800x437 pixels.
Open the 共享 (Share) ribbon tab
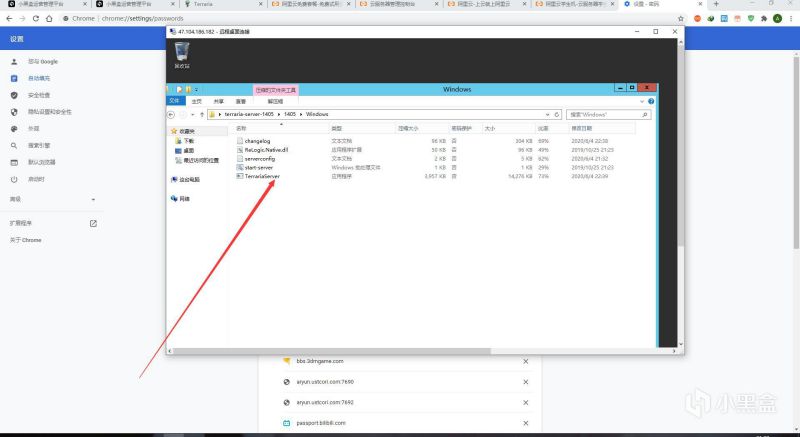pos(218,101)
